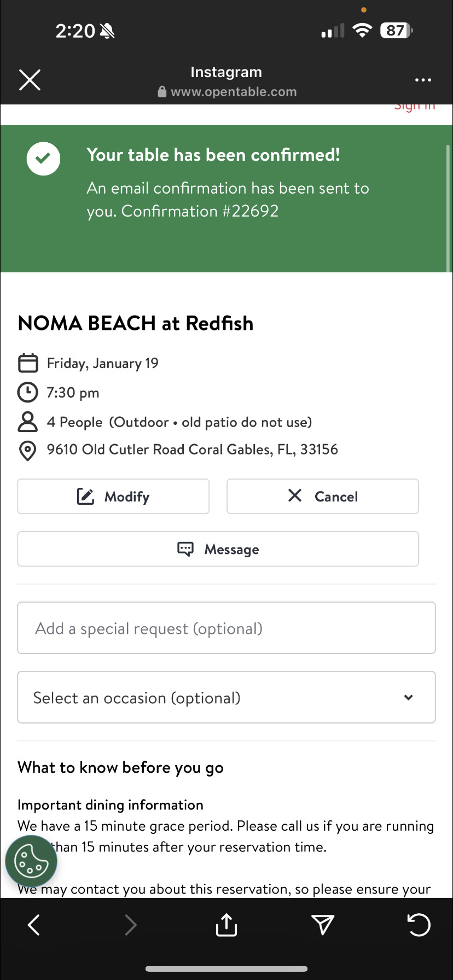Go back using the left arrow
453x980 pixels.
34,925
